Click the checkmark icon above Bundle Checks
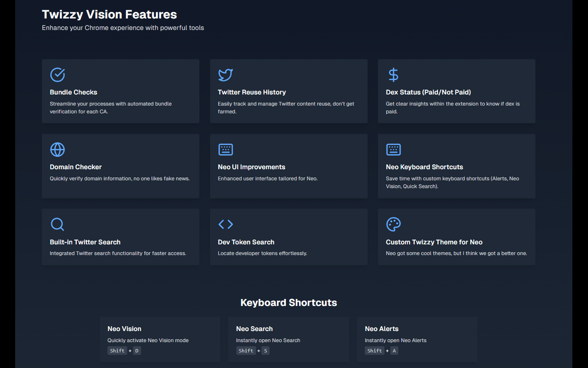 [x=57, y=75]
